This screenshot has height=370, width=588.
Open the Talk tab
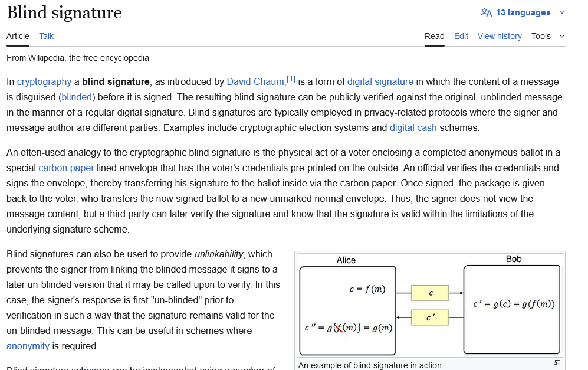point(47,36)
